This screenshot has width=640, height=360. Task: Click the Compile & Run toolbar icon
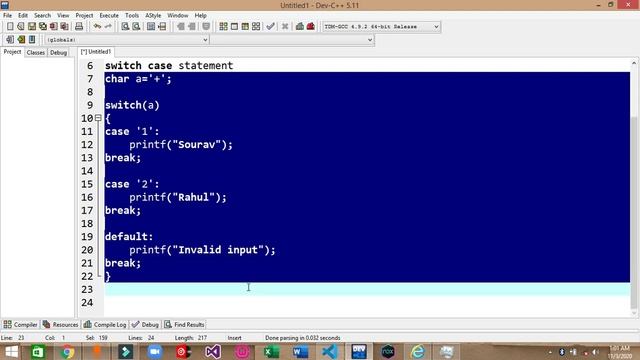click(245, 27)
